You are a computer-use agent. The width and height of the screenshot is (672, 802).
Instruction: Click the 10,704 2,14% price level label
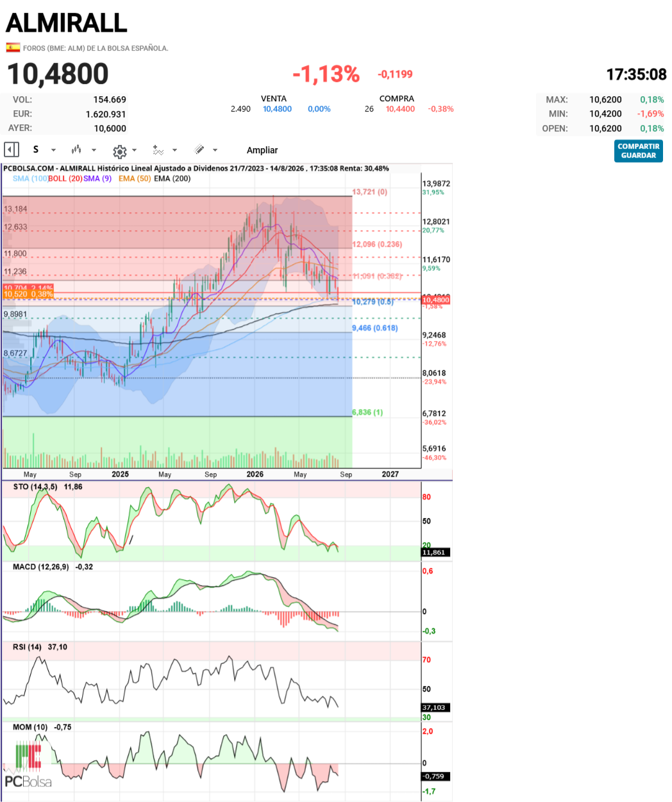tap(28, 288)
